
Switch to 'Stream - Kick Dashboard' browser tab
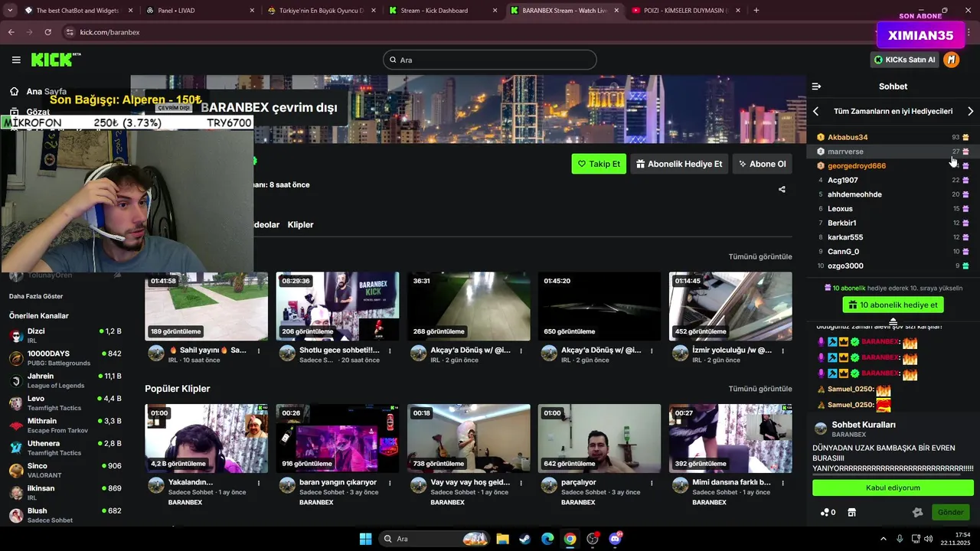[x=442, y=11]
